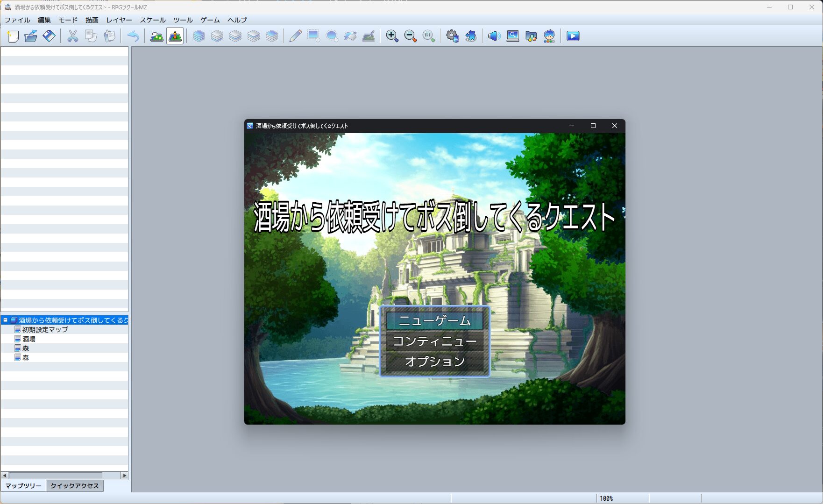
Task: Open the Database gear icon
Action: tap(452, 36)
